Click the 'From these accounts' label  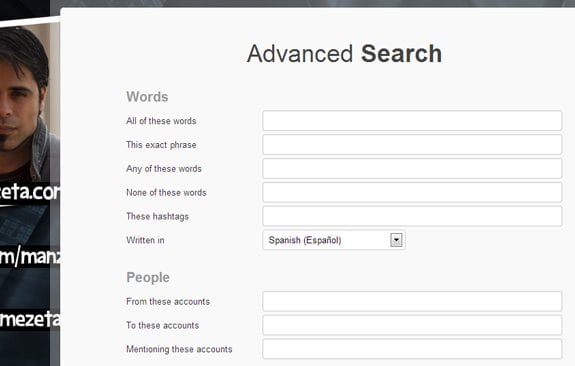(168, 301)
